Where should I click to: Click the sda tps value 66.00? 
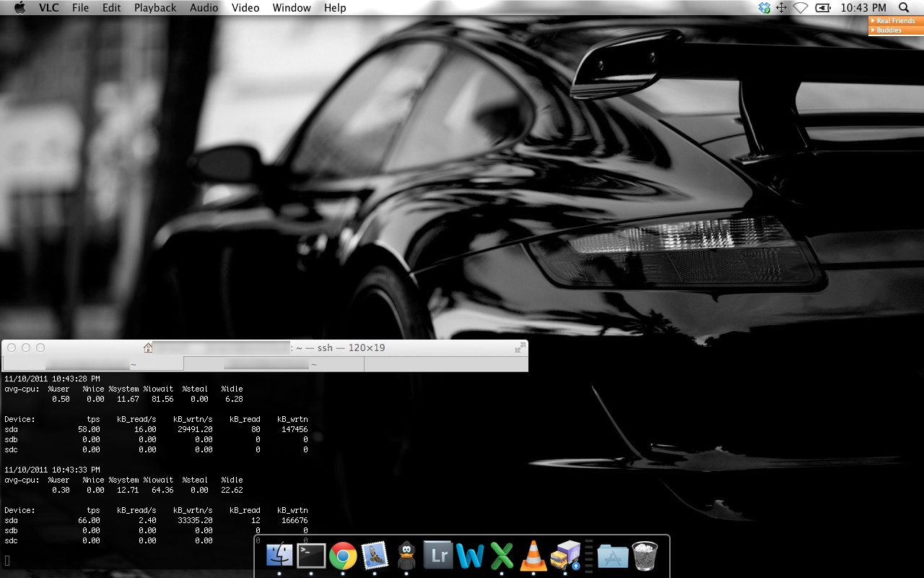point(89,520)
